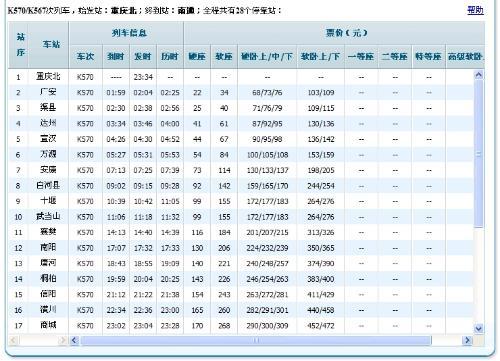500x361 pixels.
Task: Select station 武当山 in row 10
Action: [48, 217]
